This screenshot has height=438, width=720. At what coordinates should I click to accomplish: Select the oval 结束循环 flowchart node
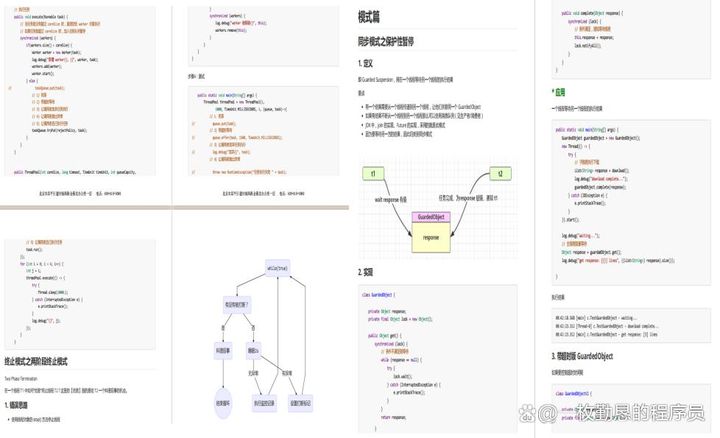pos(223,403)
